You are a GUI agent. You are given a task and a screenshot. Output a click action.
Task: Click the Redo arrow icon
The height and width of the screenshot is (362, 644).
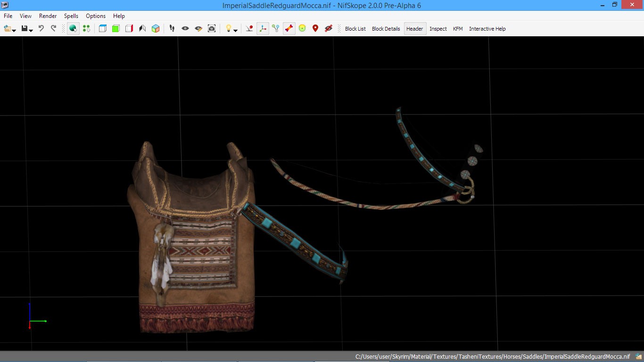tap(53, 29)
